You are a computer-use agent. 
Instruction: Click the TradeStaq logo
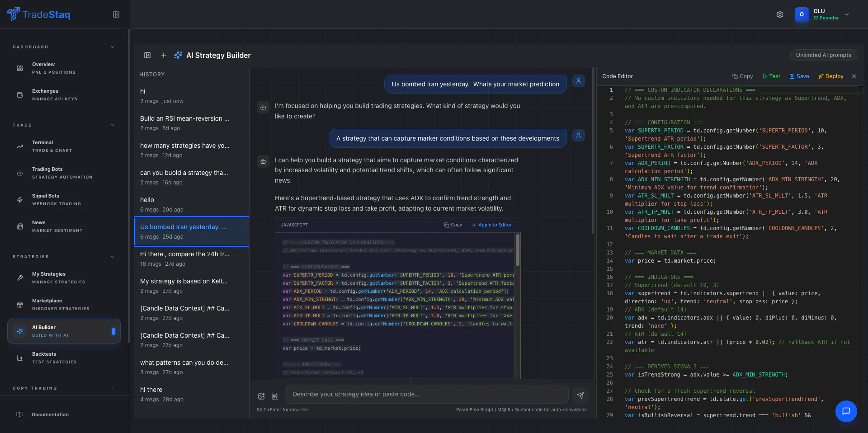pos(39,14)
